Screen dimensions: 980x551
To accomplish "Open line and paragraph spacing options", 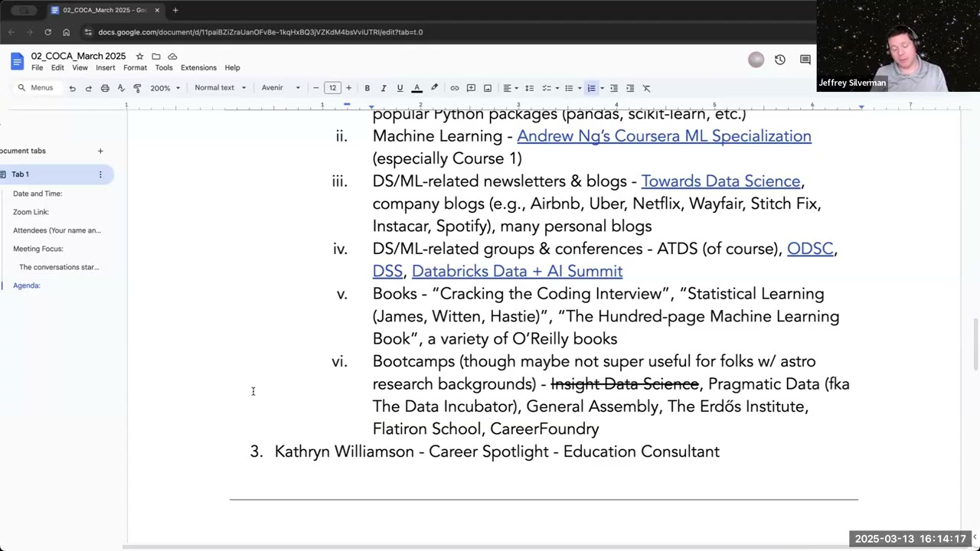I will (x=529, y=88).
